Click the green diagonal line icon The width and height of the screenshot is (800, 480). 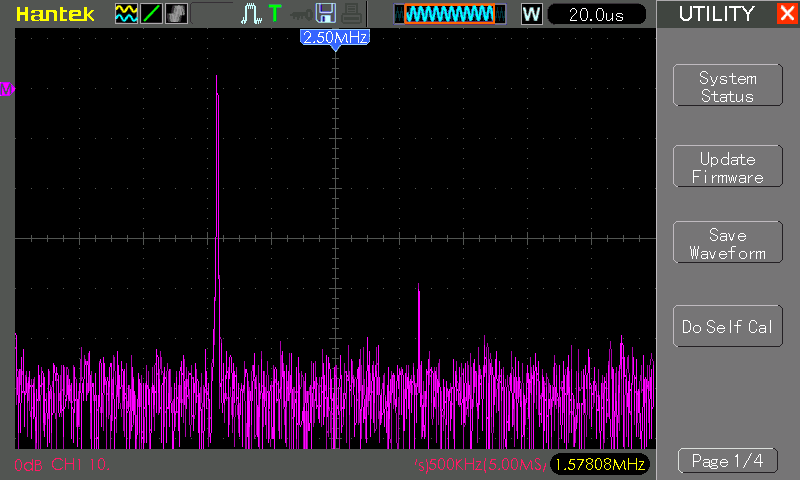point(151,14)
